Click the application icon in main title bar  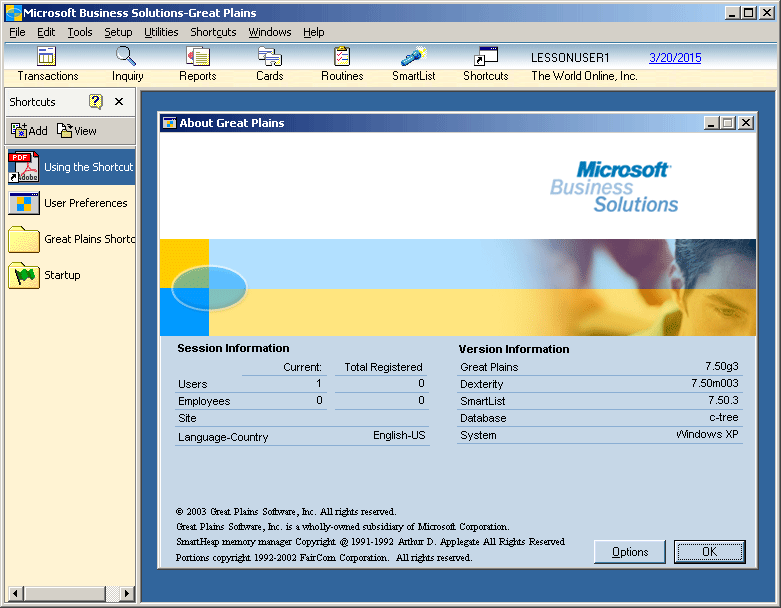13,13
